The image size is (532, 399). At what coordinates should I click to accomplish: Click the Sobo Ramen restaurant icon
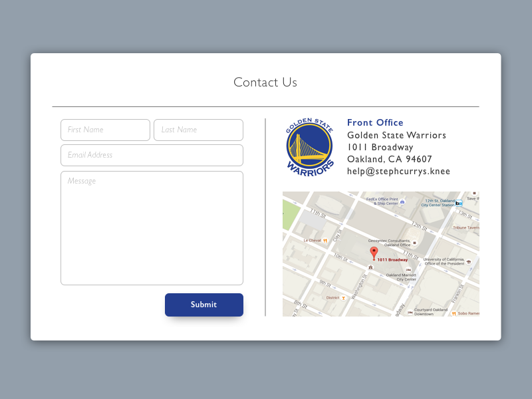[454, 313]
